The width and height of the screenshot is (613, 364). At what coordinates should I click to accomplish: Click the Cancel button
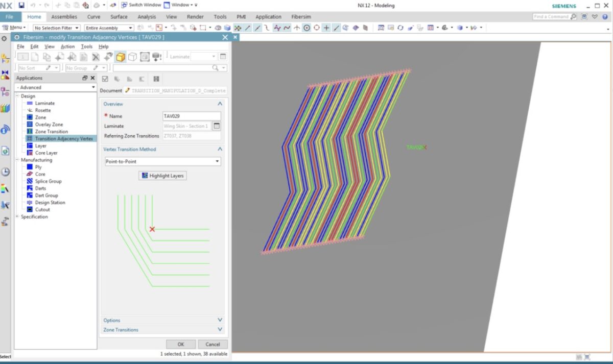pos(213,344)
